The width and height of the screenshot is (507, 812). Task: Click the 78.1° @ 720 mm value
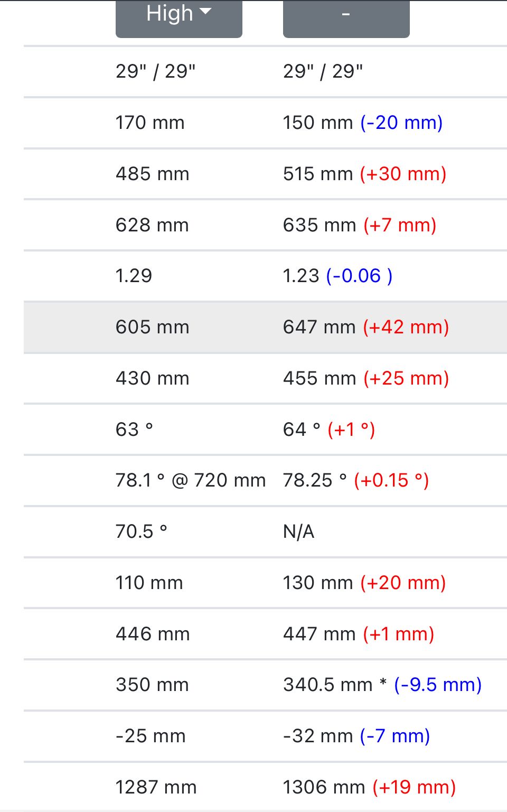tap(190, 480)
